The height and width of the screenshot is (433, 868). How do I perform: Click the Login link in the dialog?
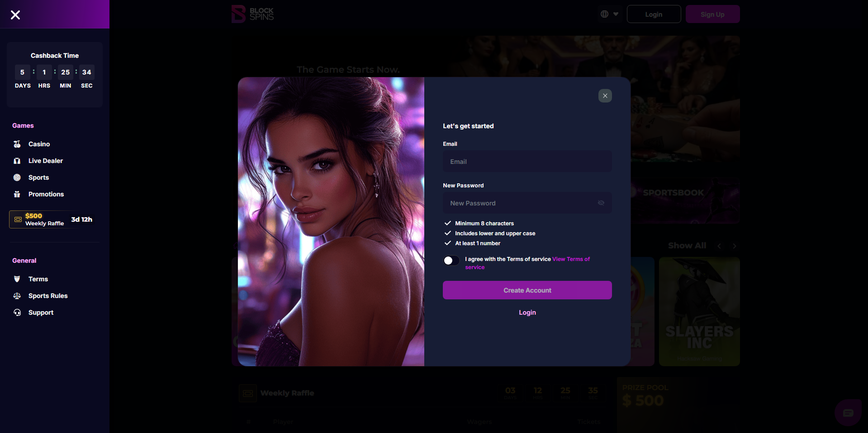[x=527, y=312]
